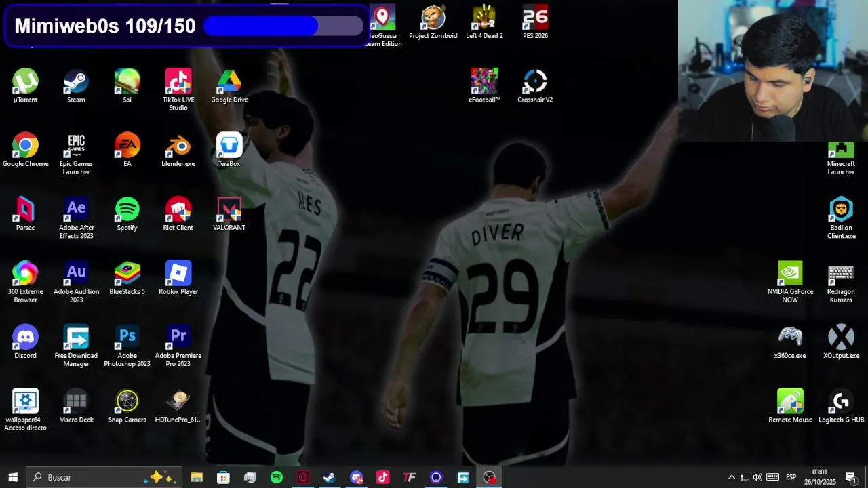Open the Discord desktop shortcut
Screen dimensions: 868x488
pos(25,342)
